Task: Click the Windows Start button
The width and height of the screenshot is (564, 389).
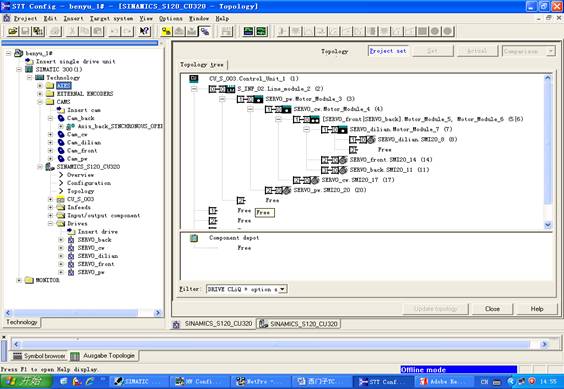Action: pyautogui.click(x=26, y=381)
